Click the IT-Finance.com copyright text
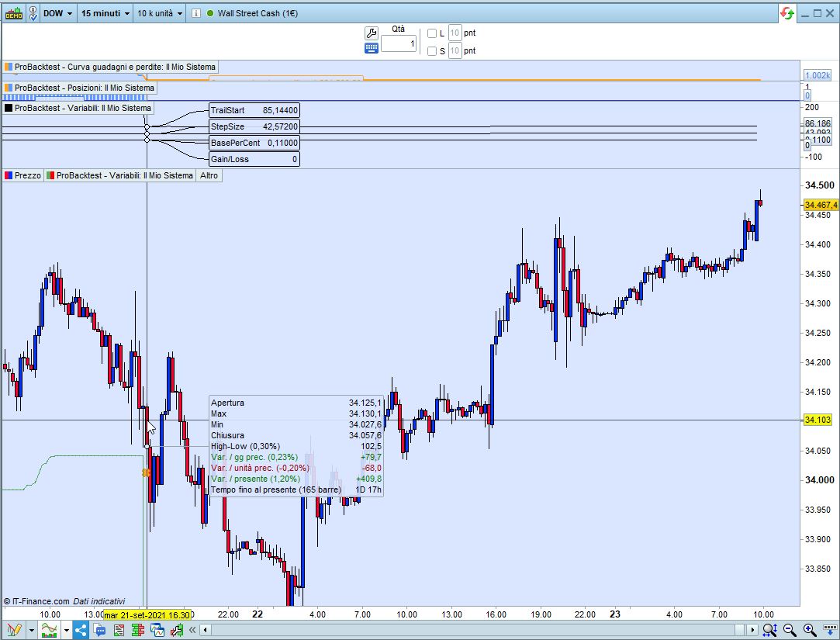Image resolution: width=840 pixels, height=640 pixels. (64, 601)
